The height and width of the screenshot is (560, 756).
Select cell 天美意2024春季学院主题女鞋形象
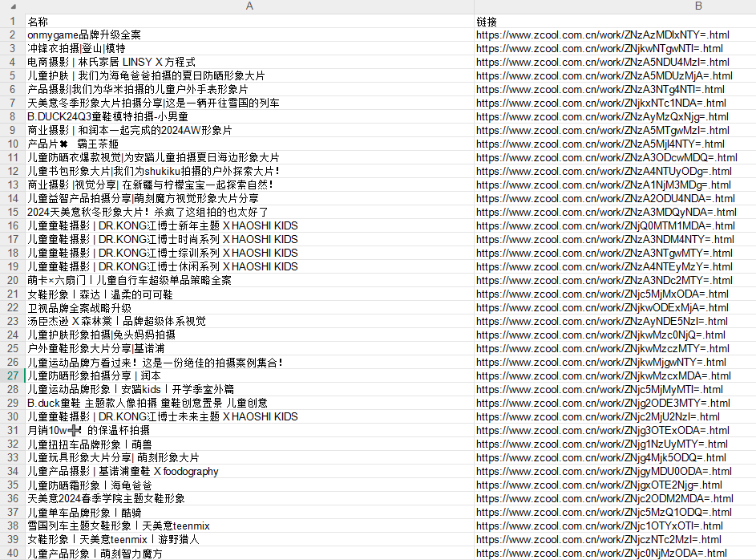tap(249, 498)
